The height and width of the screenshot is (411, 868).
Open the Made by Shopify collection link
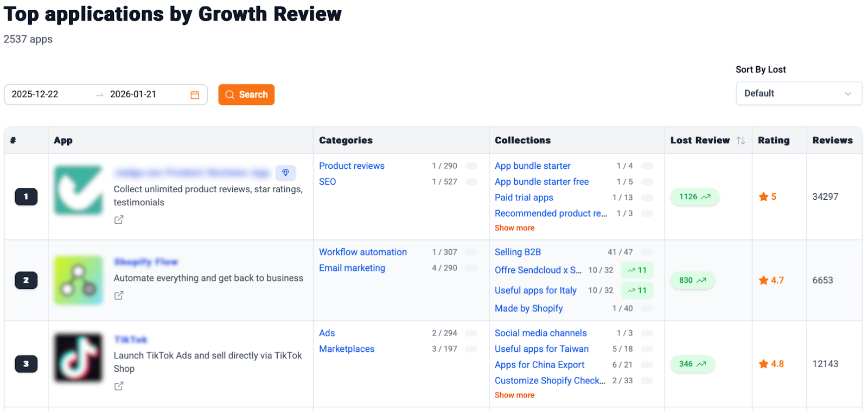click(x=528, y=308)
